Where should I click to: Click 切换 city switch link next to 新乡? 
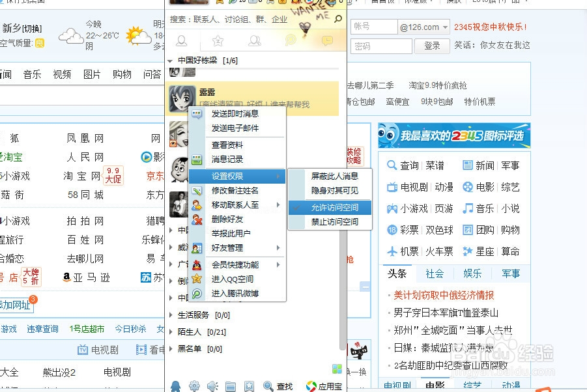coord(32,29)
